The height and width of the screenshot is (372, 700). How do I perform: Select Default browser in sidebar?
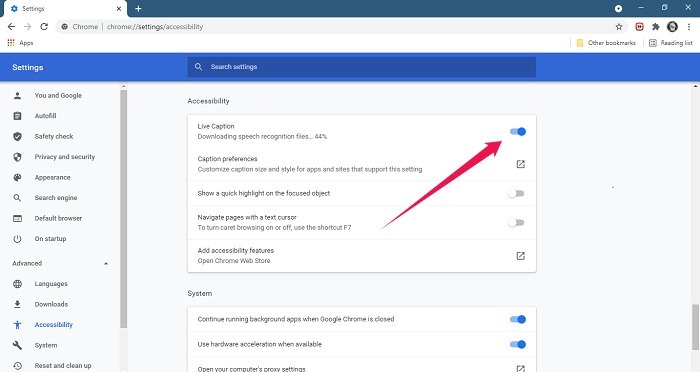point(58,218)
